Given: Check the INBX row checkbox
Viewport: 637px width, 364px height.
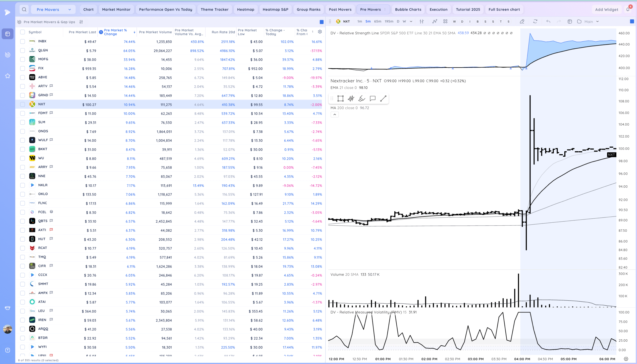Looking at the screenshot, I should 22,42.
